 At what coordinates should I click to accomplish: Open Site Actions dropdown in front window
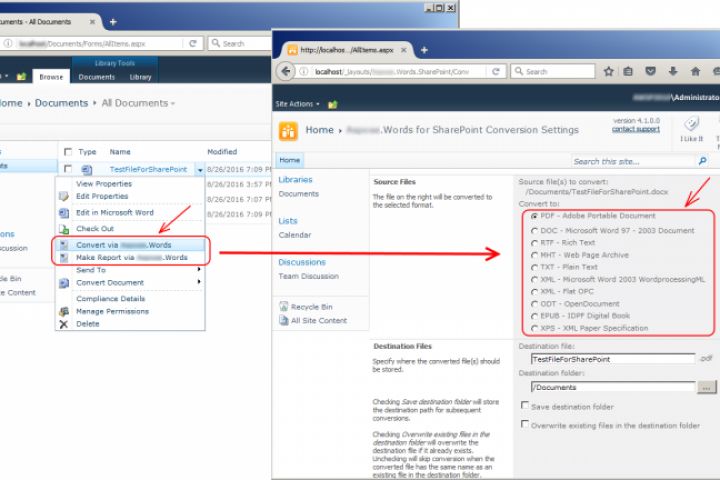(297, 104)
